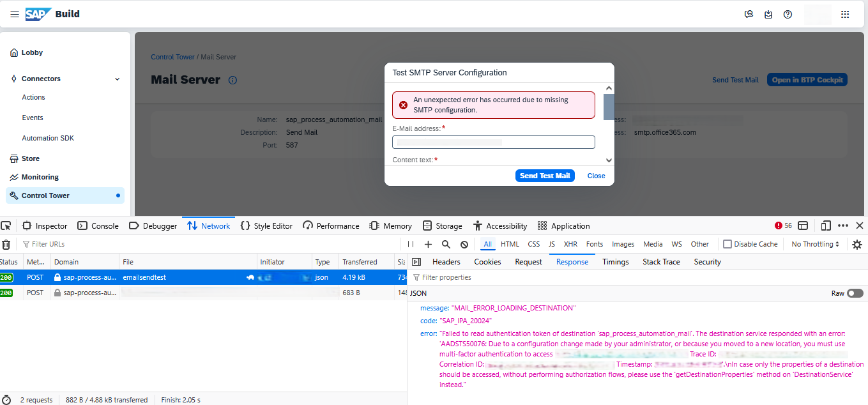The image size is (868, 405).
Task: Show the Security tab
Action: tap(708, 262)
